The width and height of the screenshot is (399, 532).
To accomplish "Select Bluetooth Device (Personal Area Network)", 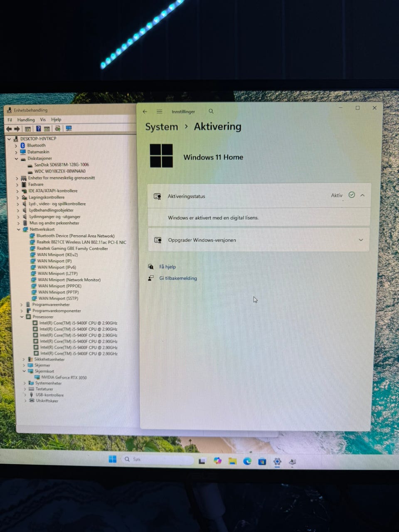I will (x=75, y=236).
